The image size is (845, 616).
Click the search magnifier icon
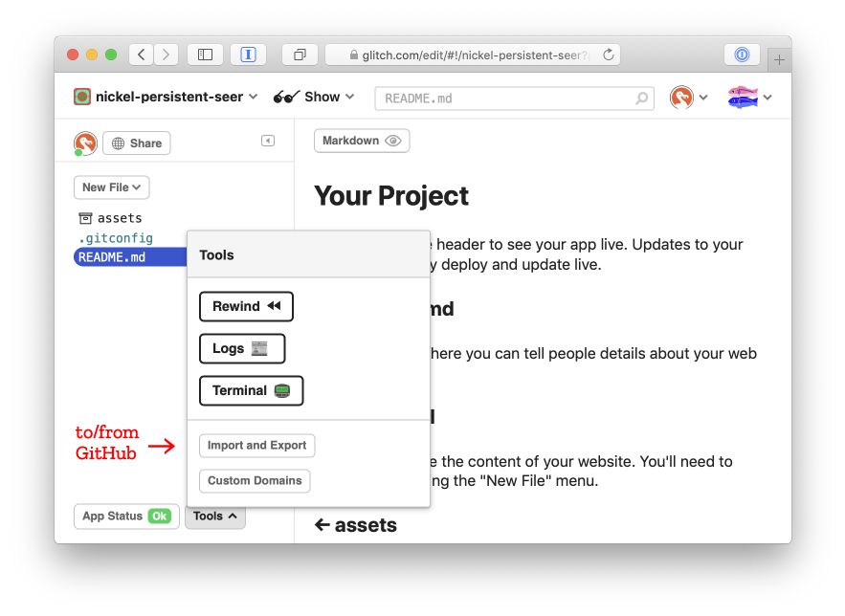(x=641, y=99)
